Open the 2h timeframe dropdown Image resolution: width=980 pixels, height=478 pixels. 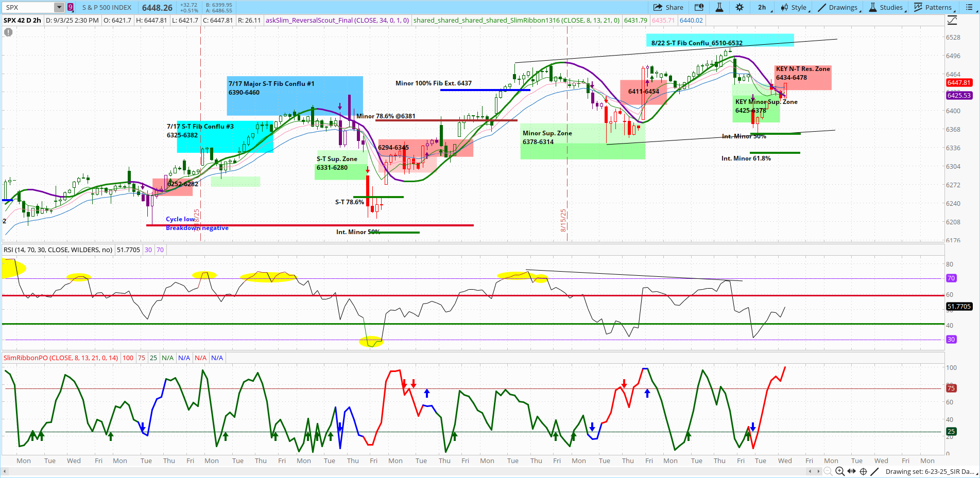click(762, 7)
